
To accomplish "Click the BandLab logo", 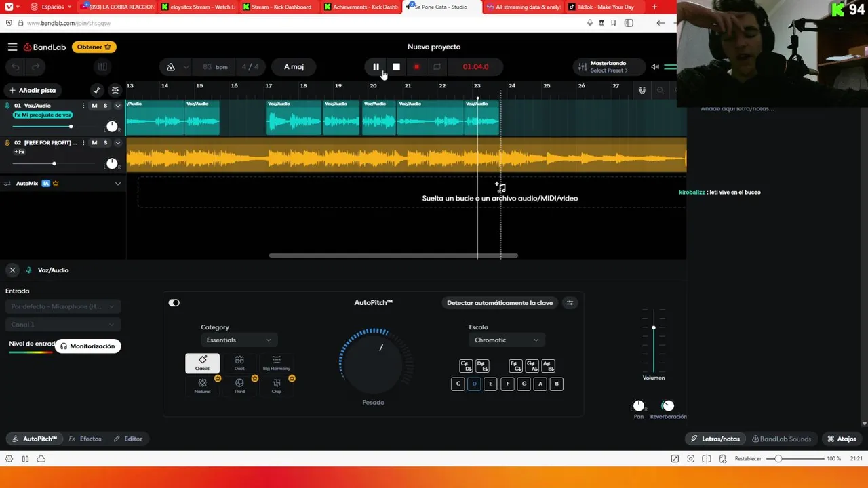I will point(45,47).
